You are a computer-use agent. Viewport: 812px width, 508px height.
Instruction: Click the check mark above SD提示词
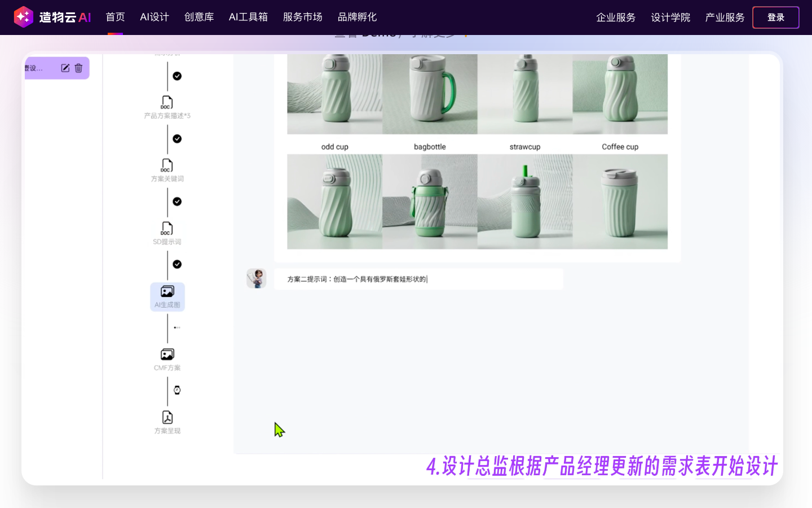click(x=177, y=202)
